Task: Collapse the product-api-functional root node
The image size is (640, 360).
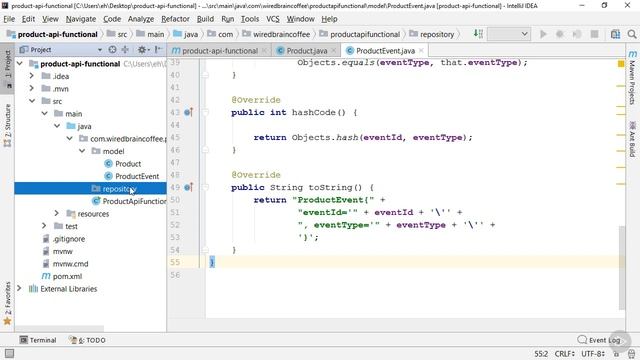Action: [x=20, y=64]
